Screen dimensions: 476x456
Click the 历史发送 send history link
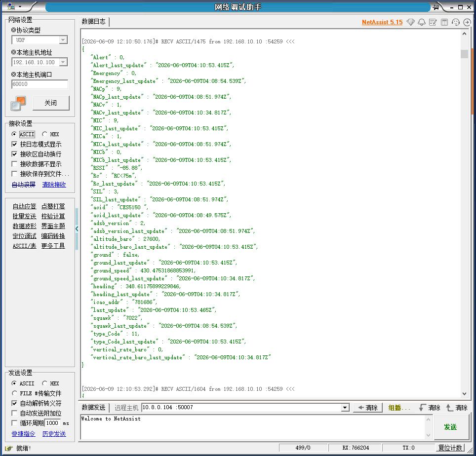tap(54, 434)
